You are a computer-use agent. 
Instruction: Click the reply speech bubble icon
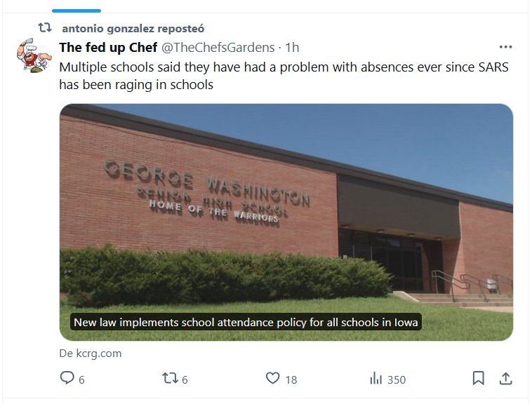pos(67,379)
